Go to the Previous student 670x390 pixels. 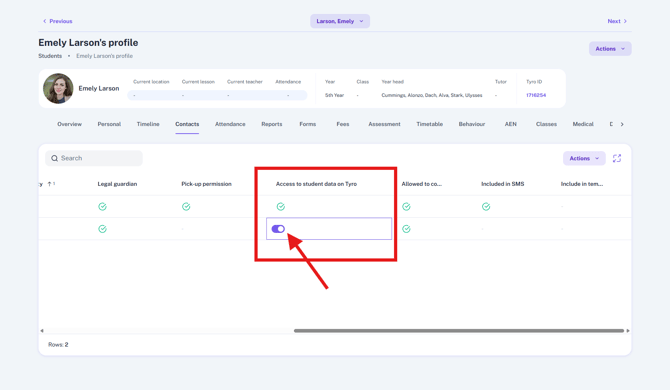point(58,21)
